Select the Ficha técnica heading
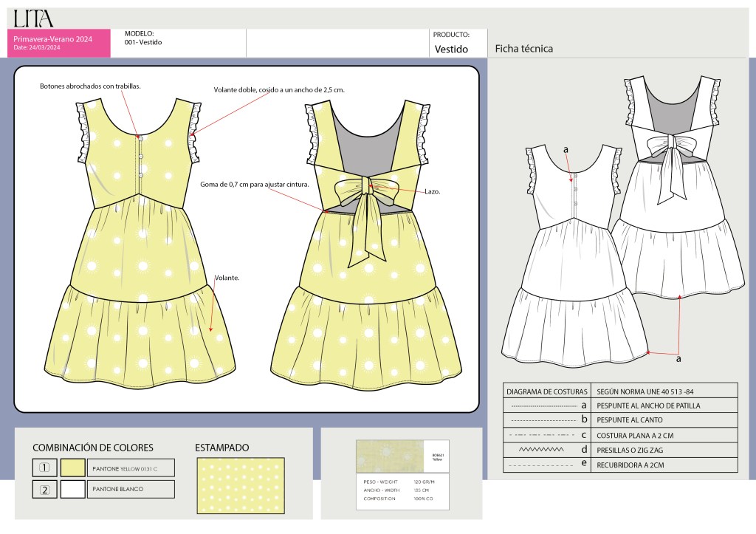This screenshot has width=756, height=534. [x=524, y=49]
